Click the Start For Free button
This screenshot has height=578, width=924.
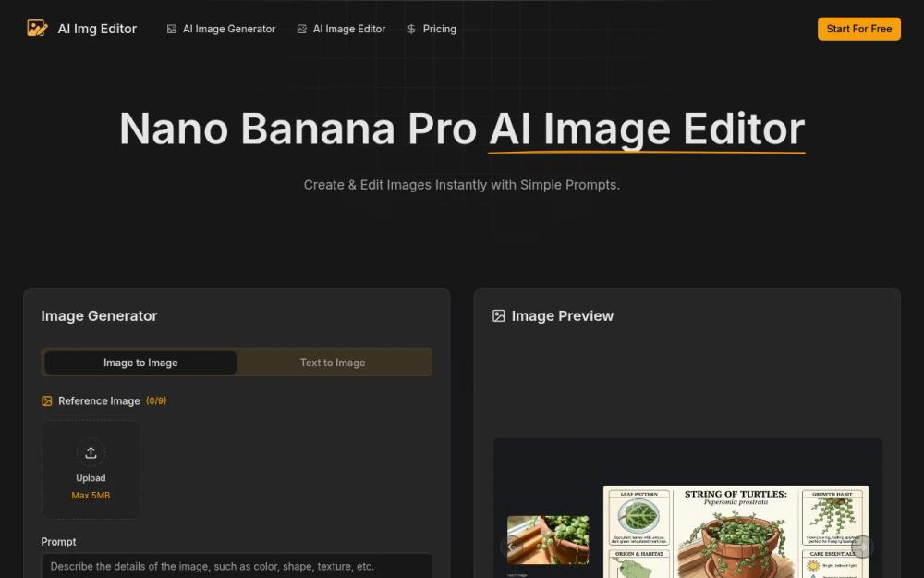coord(858,29)
